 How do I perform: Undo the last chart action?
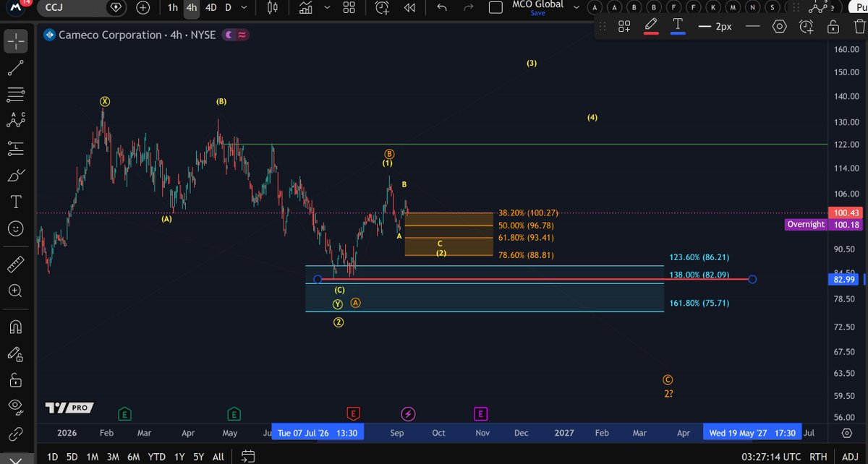pyautogui.click(x=442, y=8)
